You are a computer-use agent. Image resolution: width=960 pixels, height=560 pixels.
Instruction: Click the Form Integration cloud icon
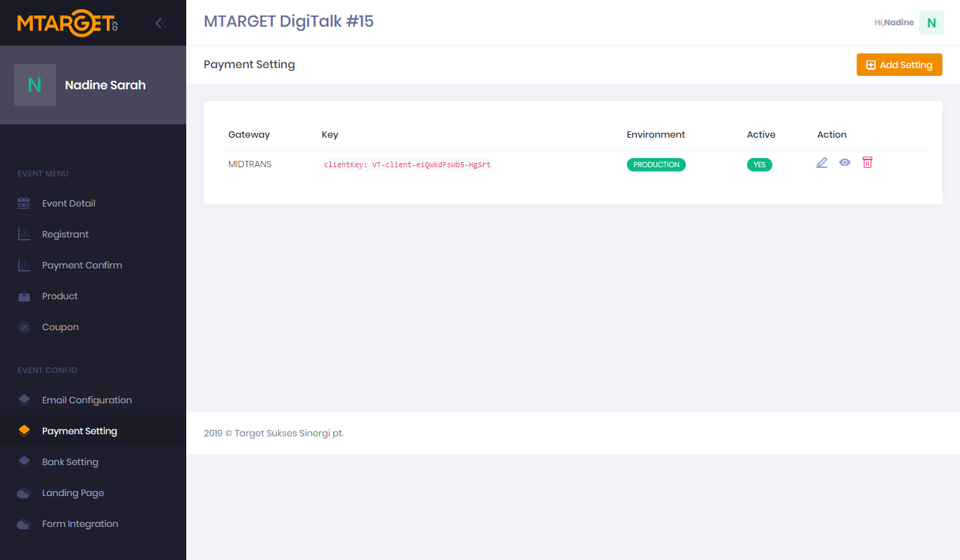click(24, 523)
